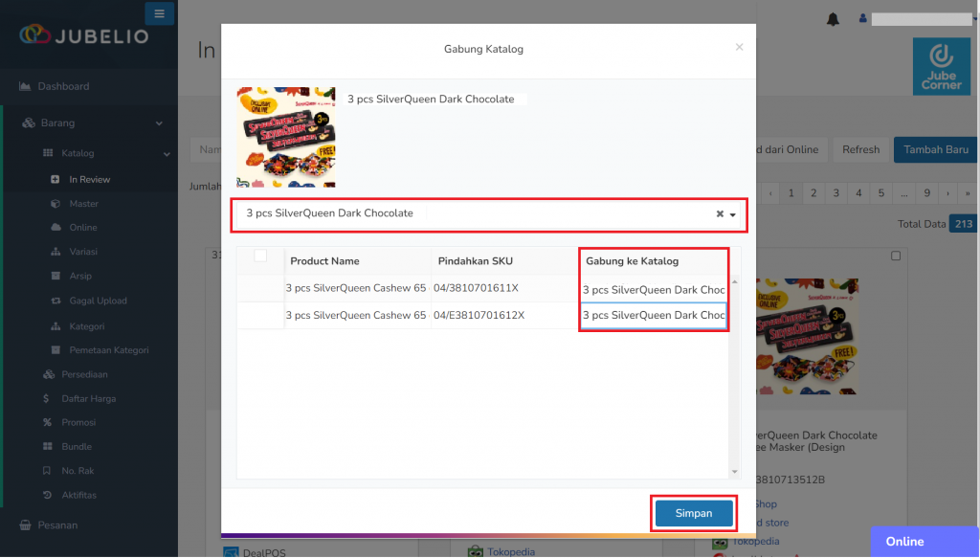Screen dimensions: 980x558
Task: Click the Master cube icon
Action: (55, 204)
